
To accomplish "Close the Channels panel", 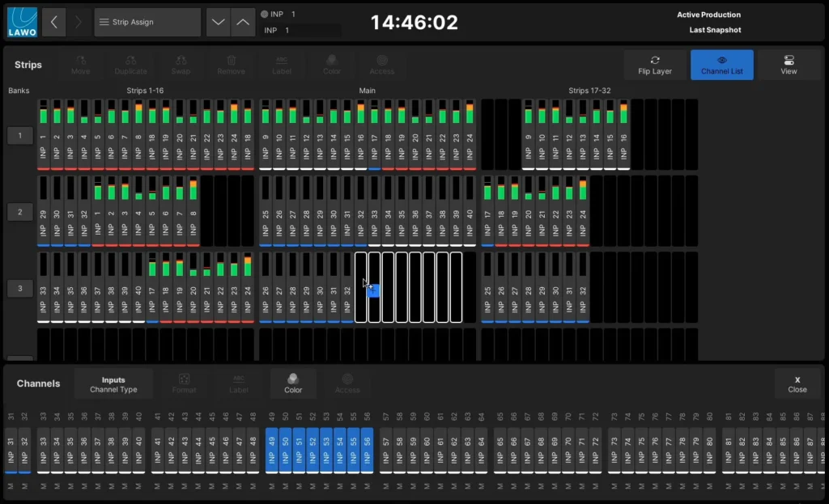I will [797, 383].
